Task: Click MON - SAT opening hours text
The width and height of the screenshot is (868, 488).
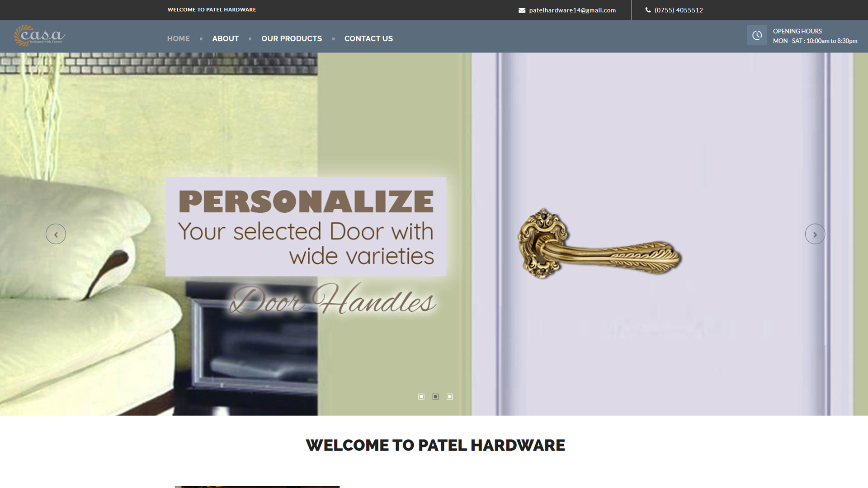Action: [x=815, y=41]
